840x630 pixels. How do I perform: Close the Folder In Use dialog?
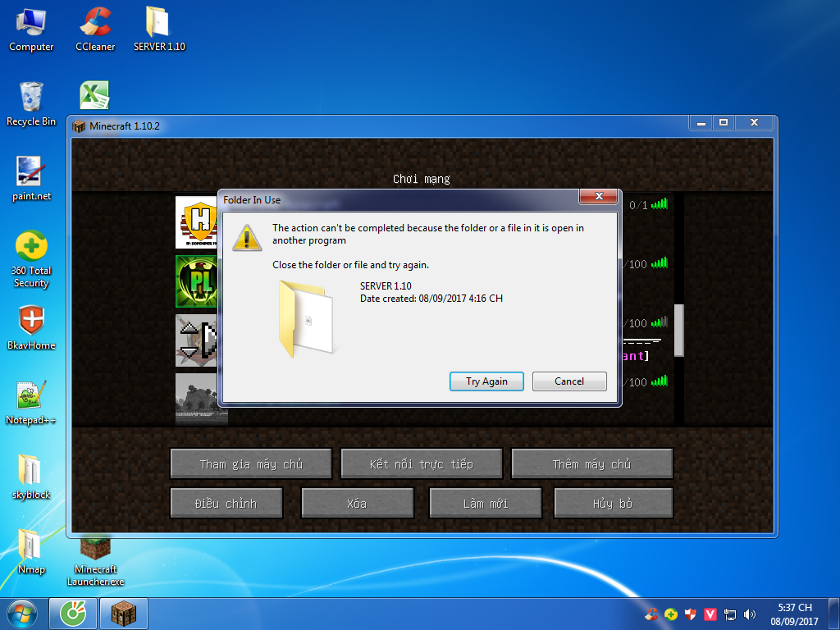tap(599, 196)
